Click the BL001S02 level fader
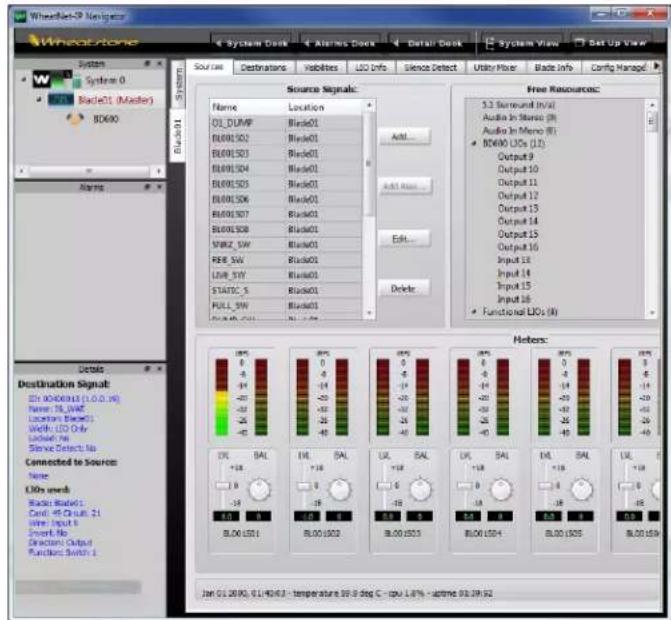Screen dimensions: 671x620 304,486
